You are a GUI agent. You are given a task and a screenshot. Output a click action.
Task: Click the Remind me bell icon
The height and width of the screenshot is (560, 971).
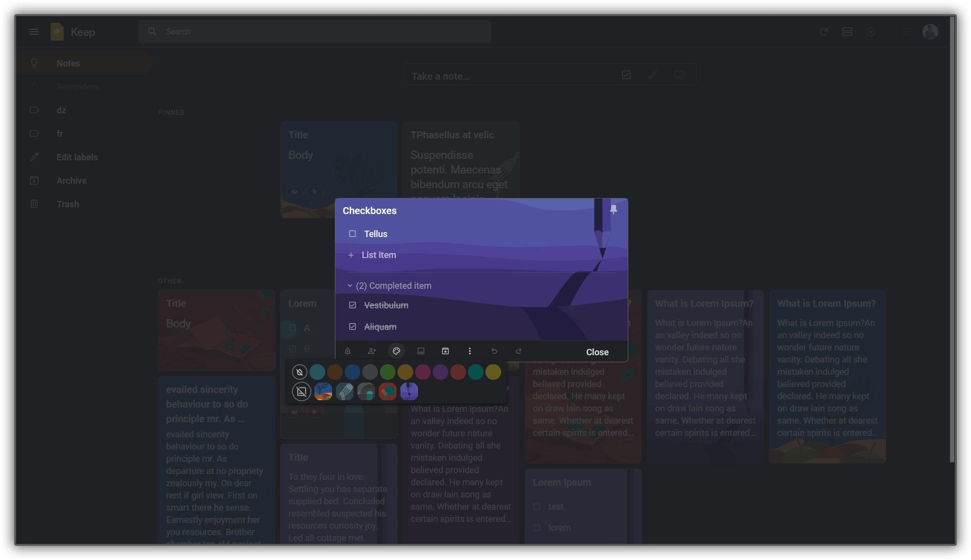(x=348, y=351)
